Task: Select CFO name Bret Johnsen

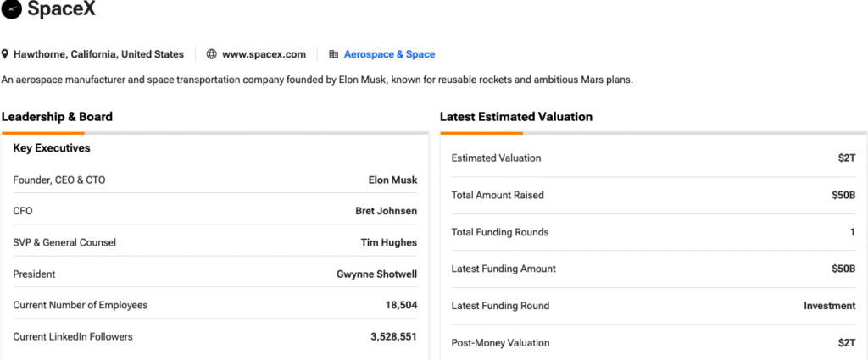Action: pos(386,211)
